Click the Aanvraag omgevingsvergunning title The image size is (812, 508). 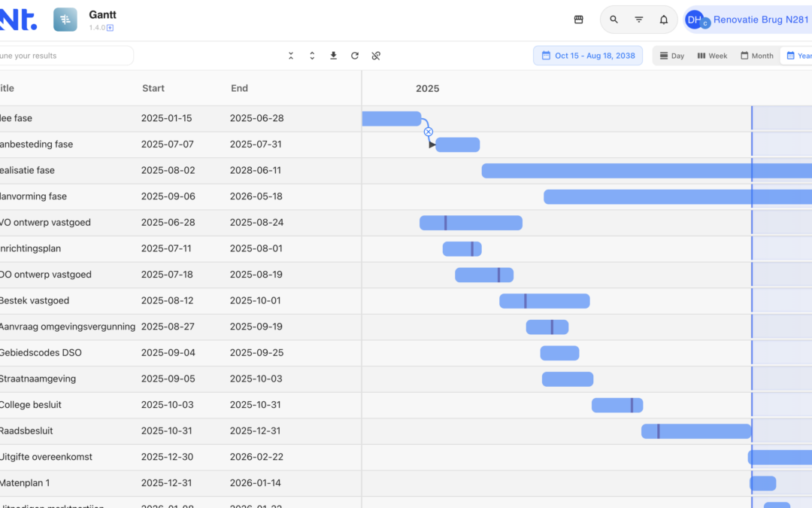point(68,327)
